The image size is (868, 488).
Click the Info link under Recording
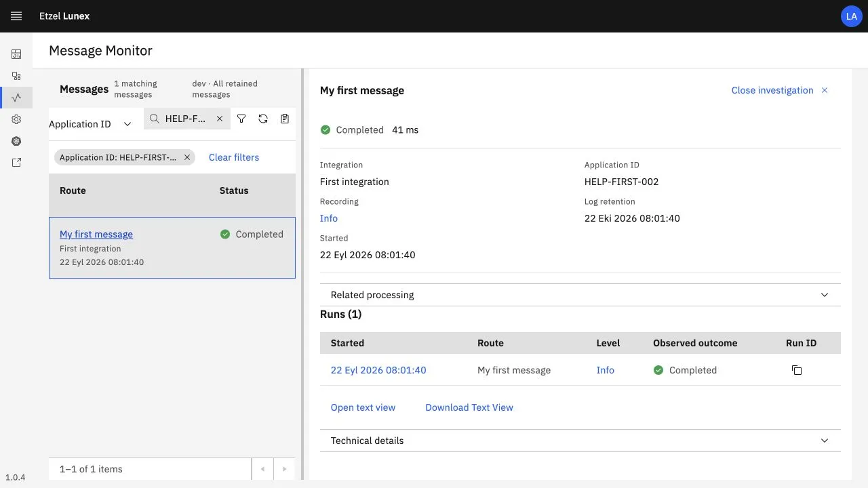(329, 218)
